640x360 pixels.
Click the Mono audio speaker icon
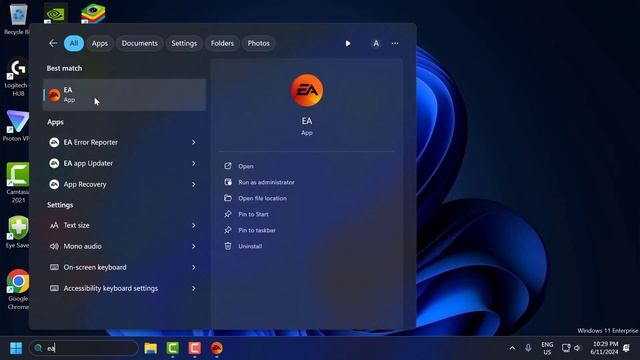tap(54, 247)
